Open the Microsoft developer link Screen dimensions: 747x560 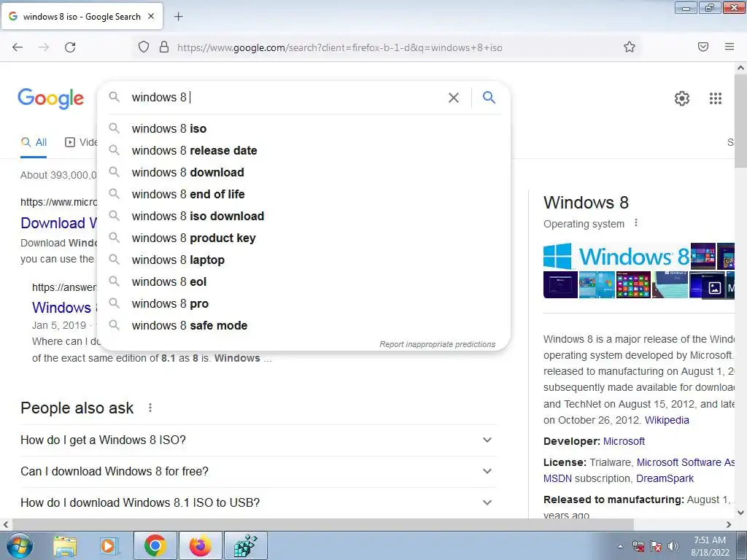624,441
